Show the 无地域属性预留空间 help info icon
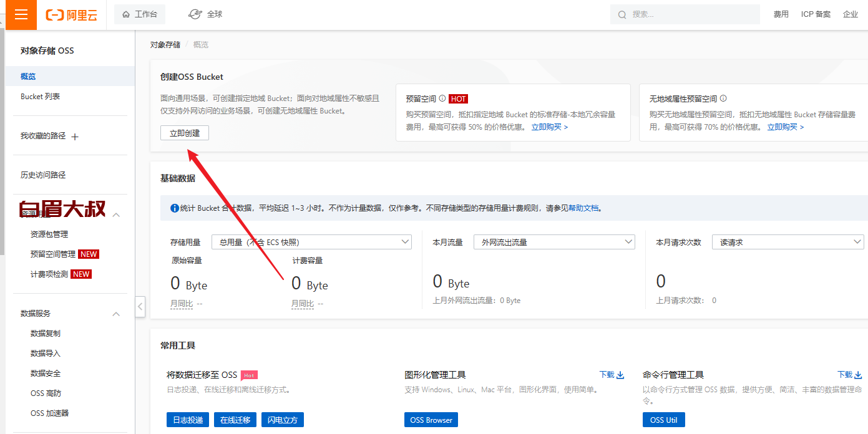 pyautogui.click(x=723, y=99)
